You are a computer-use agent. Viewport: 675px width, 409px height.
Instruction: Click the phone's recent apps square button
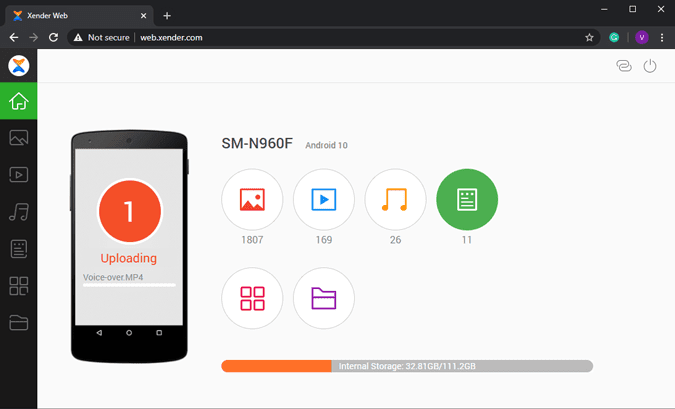tap(159, 333)
